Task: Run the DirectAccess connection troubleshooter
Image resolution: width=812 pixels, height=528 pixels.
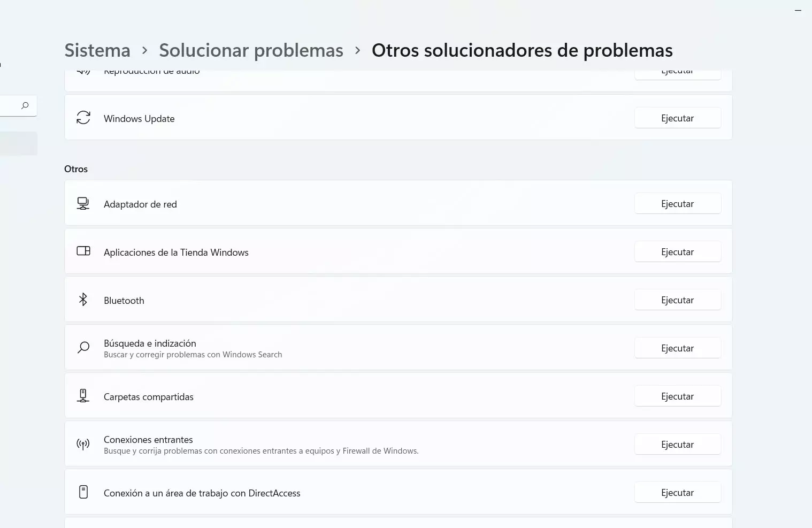Action: point(678,493)
